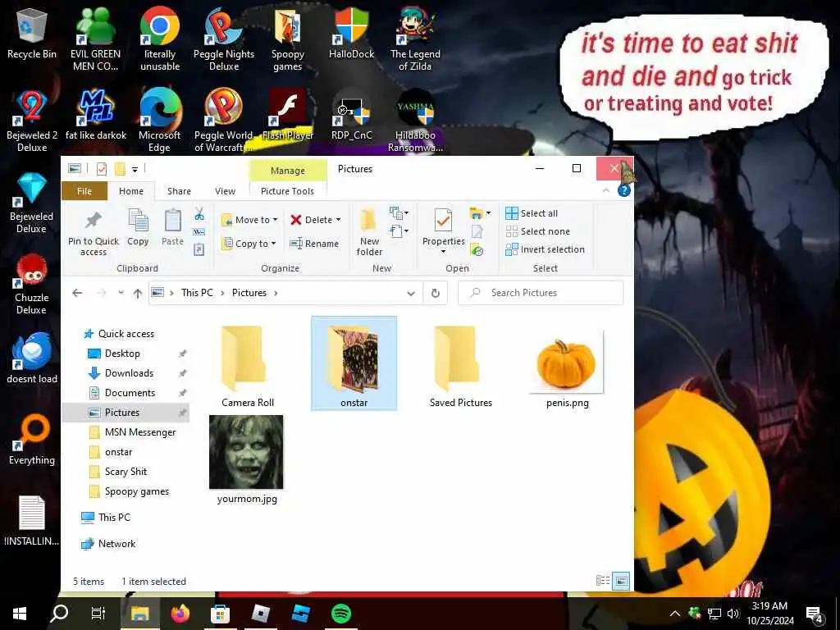The height and width of the screenshot is (630, 840).
Task: Customize Quick Access Toolbar dropdown arrow
Action: (135, 170)
